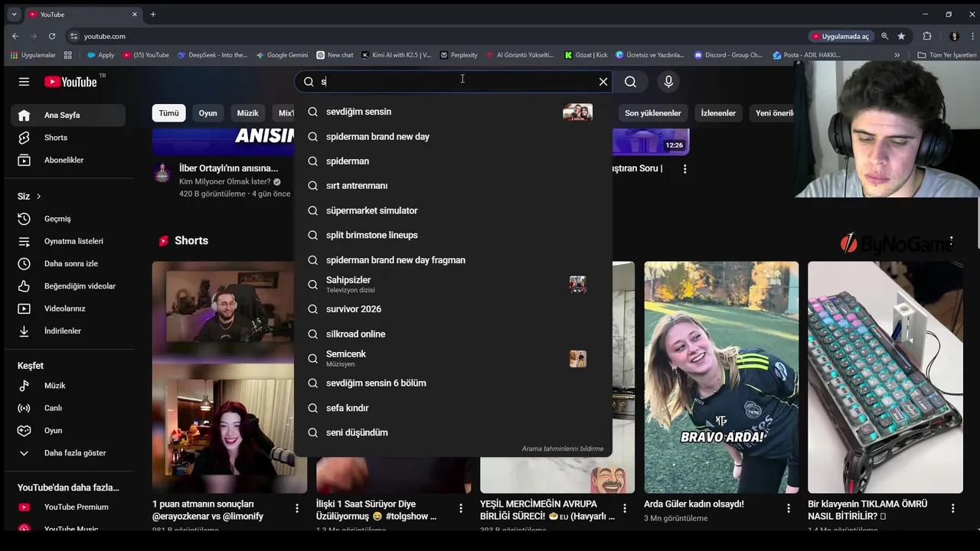Viewport: 980px width, 551px height.
Task: Open Ana Sayfa in the sidebar
Action: coord(68,116)
